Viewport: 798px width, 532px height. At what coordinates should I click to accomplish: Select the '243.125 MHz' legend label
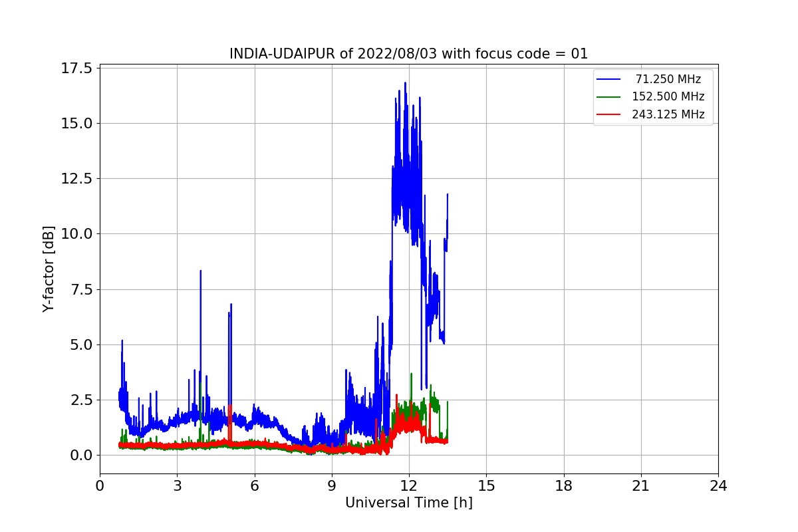point(668,114)
